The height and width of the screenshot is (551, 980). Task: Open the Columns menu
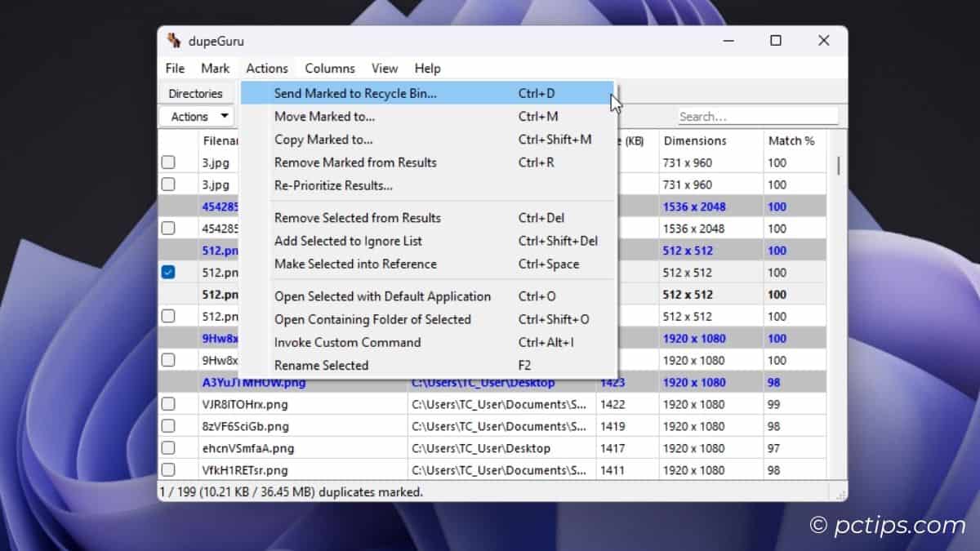[x=329, y=69]
